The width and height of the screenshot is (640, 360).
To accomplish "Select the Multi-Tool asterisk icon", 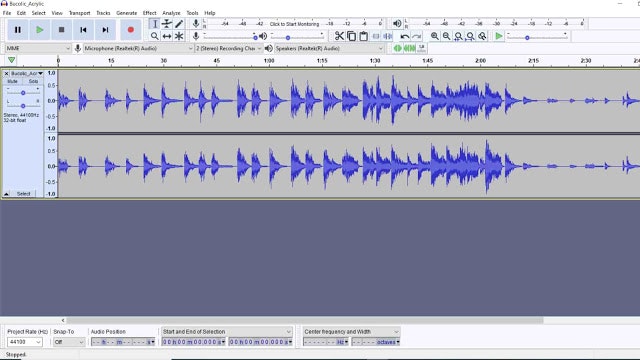I will pos(179,36).
